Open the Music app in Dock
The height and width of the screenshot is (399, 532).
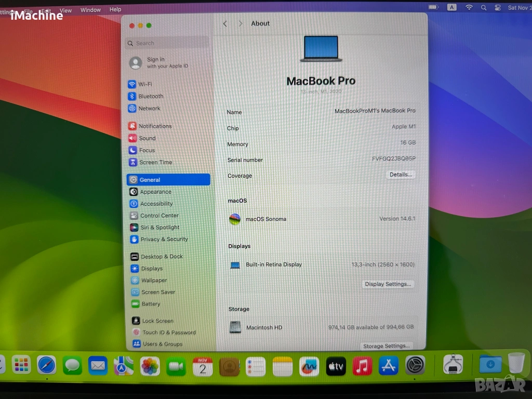[362, 366]
